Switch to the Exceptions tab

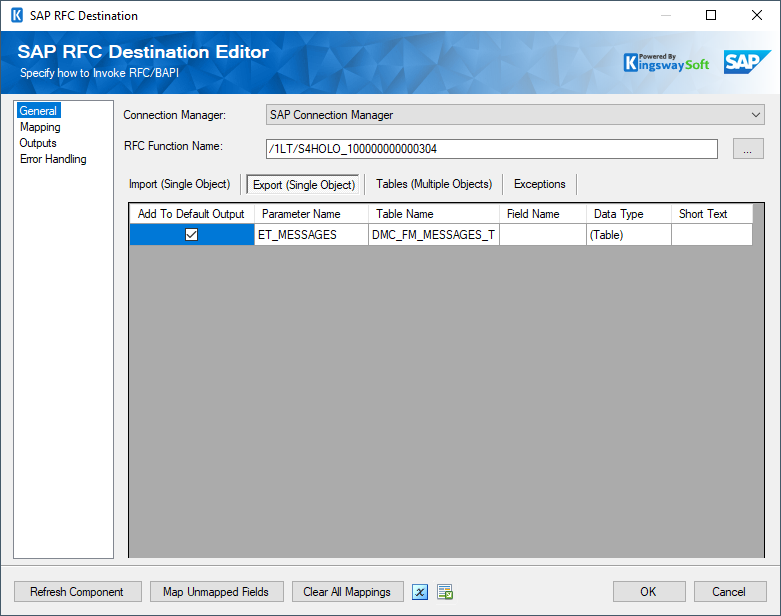click(x=539, y=184)
